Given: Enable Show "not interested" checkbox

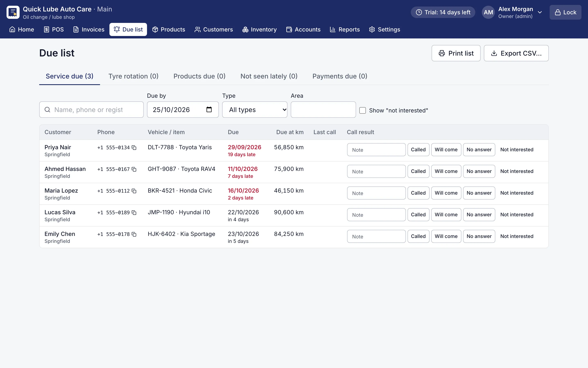Looking at the screenshot, I should coord(363,110).
